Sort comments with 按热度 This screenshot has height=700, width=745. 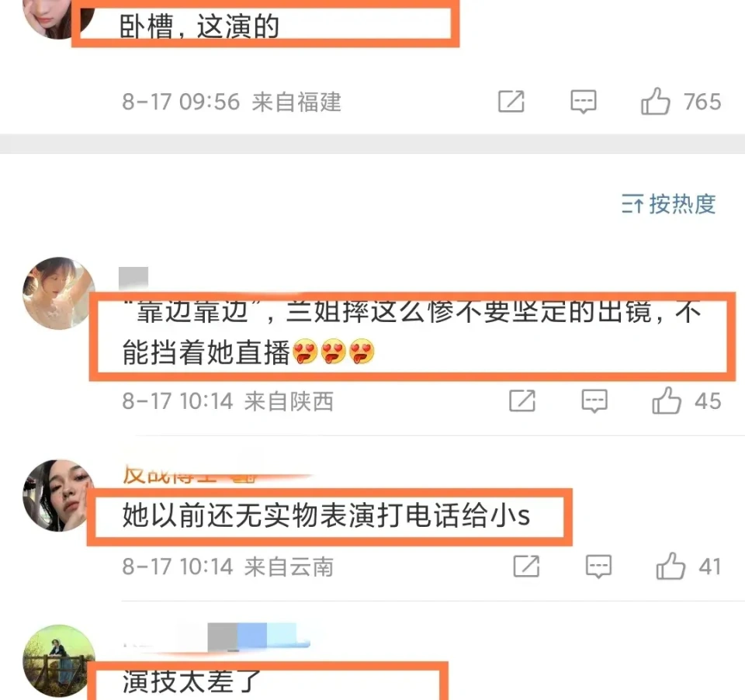[668, 204]
